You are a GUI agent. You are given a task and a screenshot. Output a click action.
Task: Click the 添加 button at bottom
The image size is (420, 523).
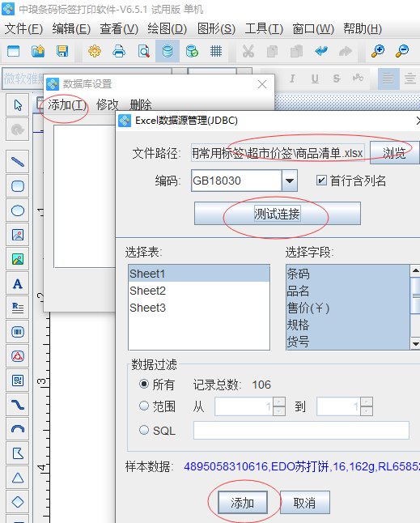[243, 503]
